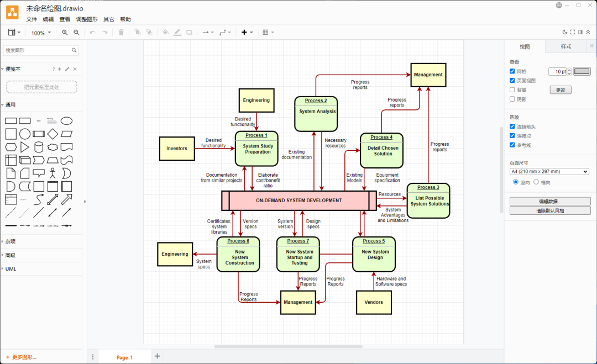The height and width of the screenshot is (364, 597).
Task: Click the bring to front icon
Action: (138, 33)
